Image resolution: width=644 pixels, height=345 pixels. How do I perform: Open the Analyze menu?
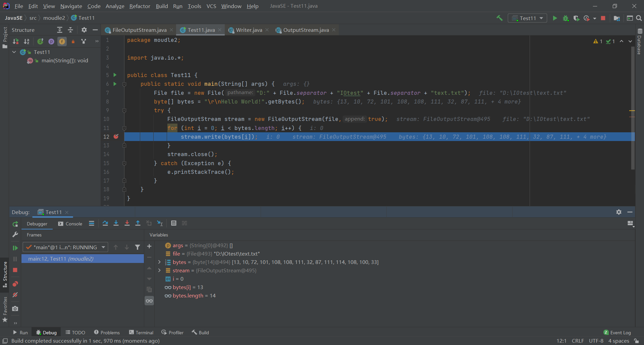pos(115,6)
